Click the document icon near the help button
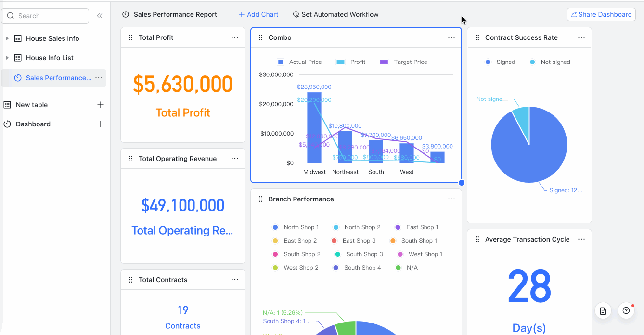The width and height of the screenshot is (644, 335). [603, 310]
